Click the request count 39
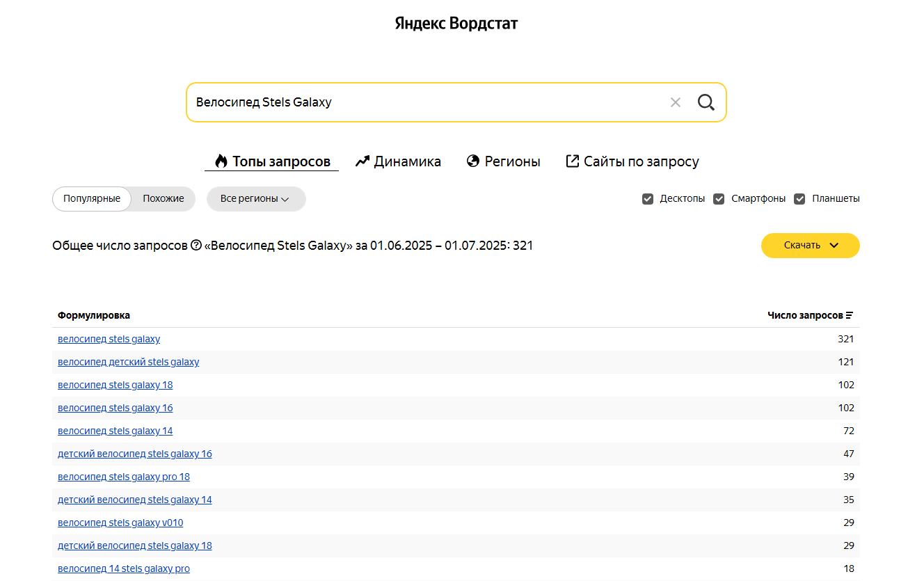 tap(849, 477)
